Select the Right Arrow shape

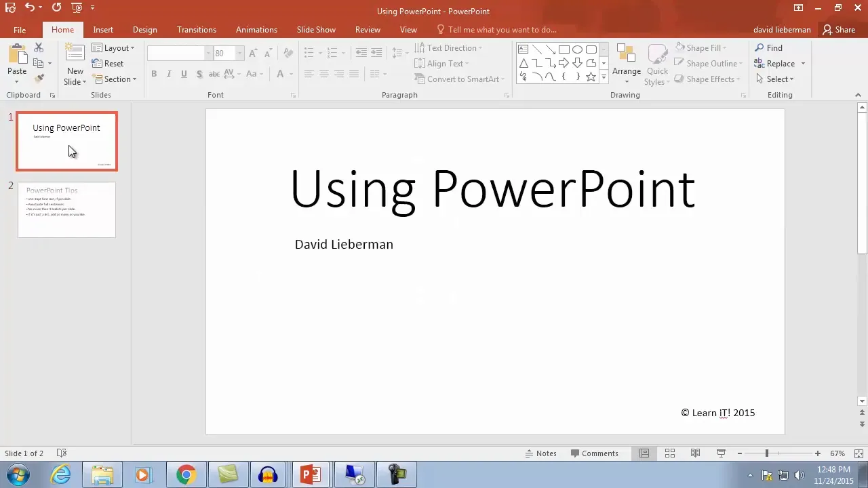click(564, 63)
